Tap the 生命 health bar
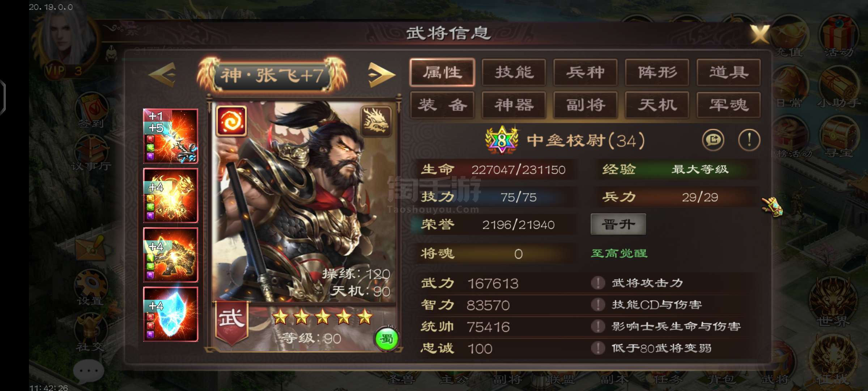Viewport: 868px width, 391px height. pyautogui.click(x=495, y=169)
